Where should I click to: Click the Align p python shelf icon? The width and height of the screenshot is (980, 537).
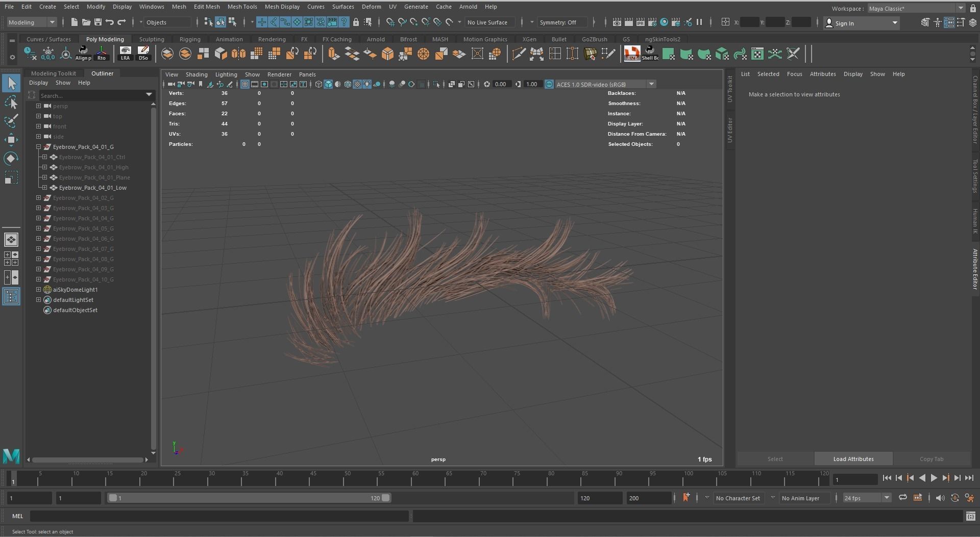click(83, 53)
